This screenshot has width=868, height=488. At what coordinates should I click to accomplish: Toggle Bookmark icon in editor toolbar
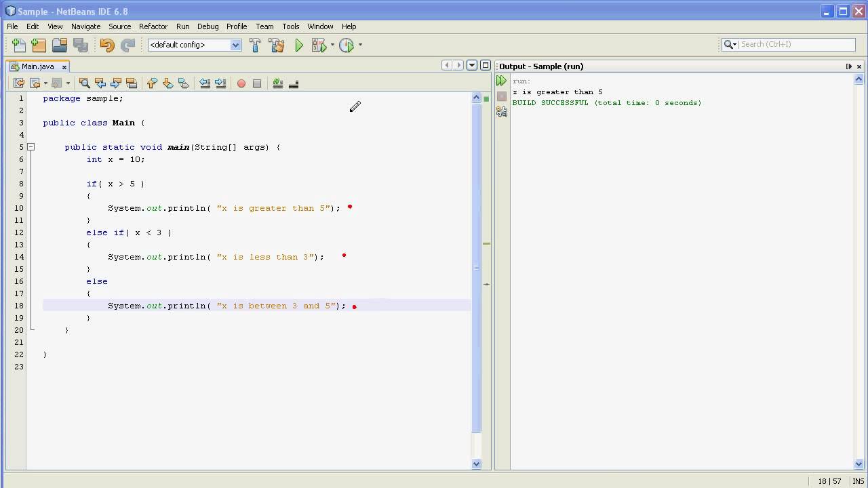(183, 83)
